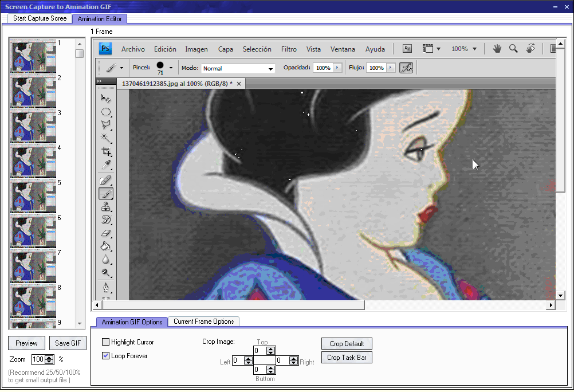Screen dimensions: 574x392
Task: Select the Clone Stamp tool
Action: pyautogui.click(x=106, y=207)
